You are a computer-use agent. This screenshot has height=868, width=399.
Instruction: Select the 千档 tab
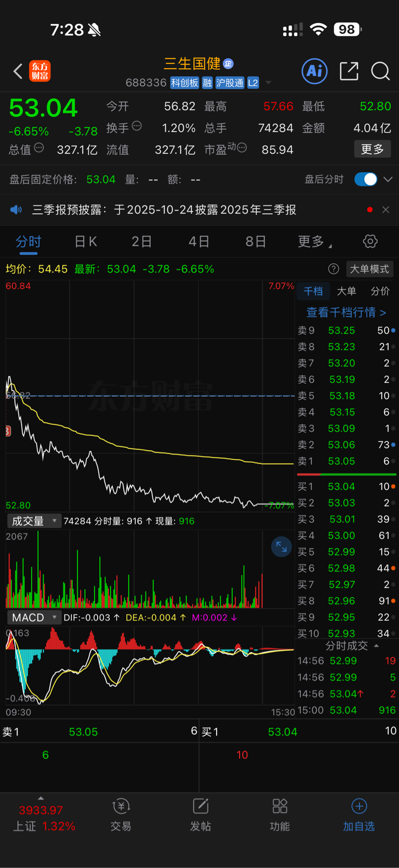[313, 291]
